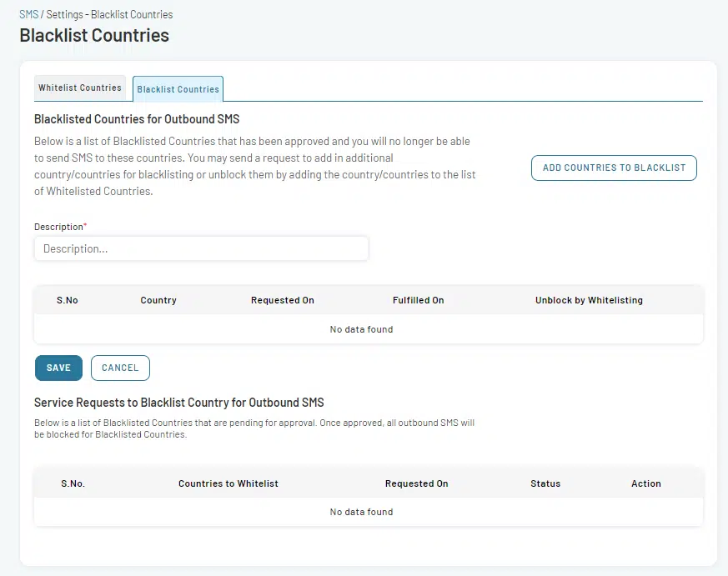Image resolution: width=728 pixels, height=576 pixels.
Task: Click S.No. header in service requests table
Action: [73, 483]
